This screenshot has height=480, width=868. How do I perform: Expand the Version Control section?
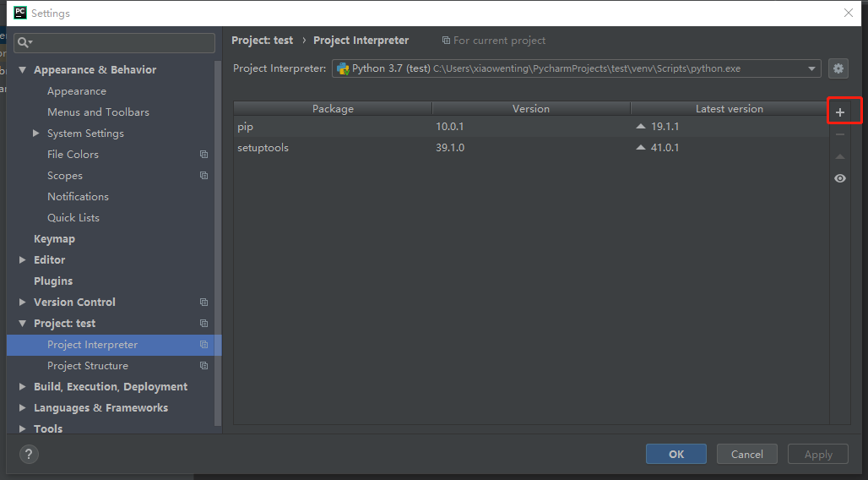pos(23,302)
